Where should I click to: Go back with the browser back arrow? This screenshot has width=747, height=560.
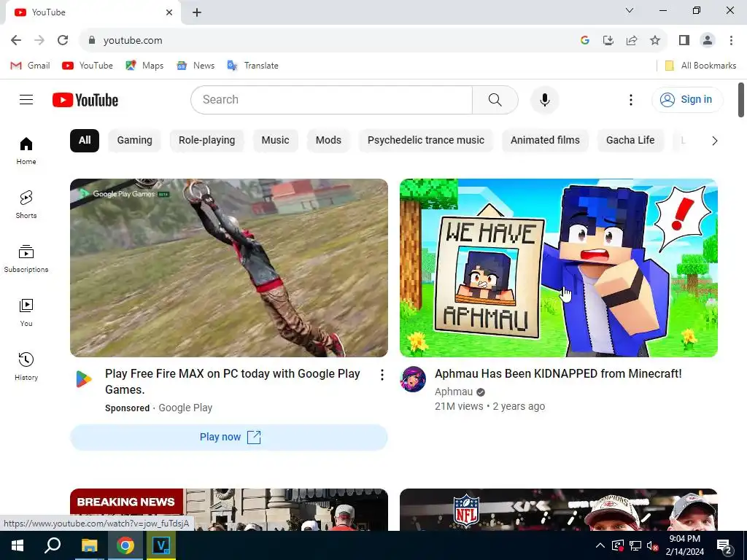(x=16, y=41)
